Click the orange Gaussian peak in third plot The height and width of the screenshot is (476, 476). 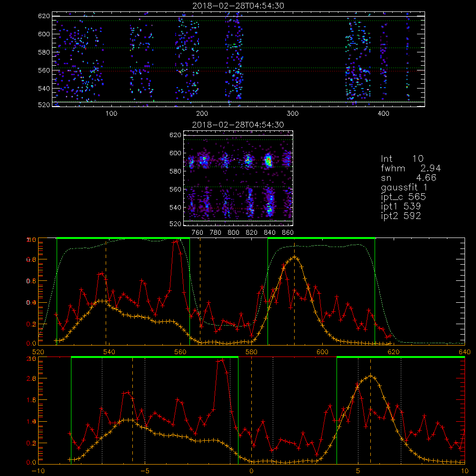(294, 257)
